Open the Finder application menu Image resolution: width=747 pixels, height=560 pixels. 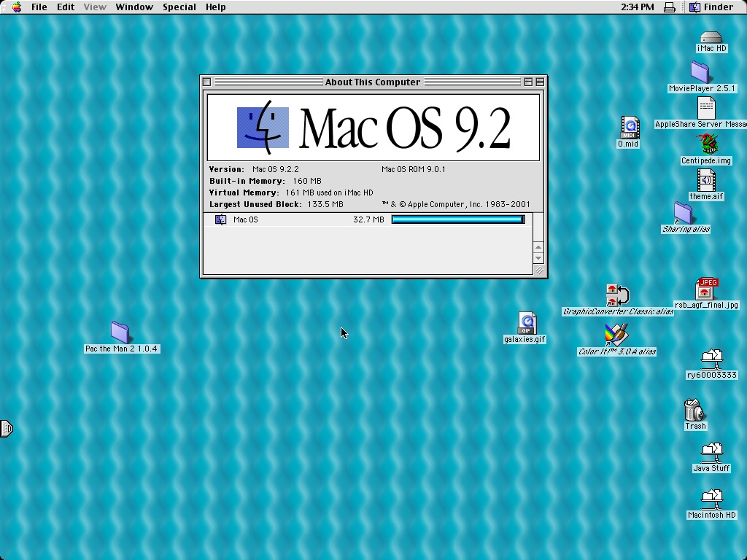coord(711,7)
